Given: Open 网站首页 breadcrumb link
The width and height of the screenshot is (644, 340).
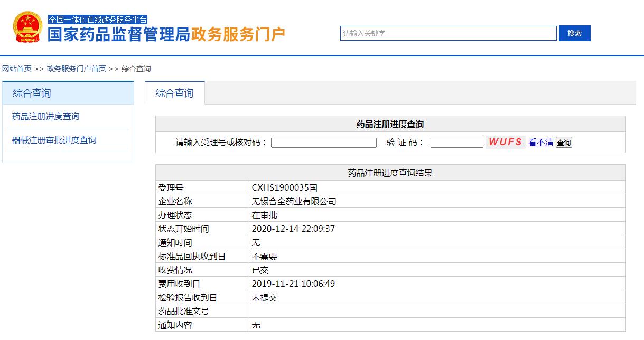Looking at the screenshot, I should [17, 69].
